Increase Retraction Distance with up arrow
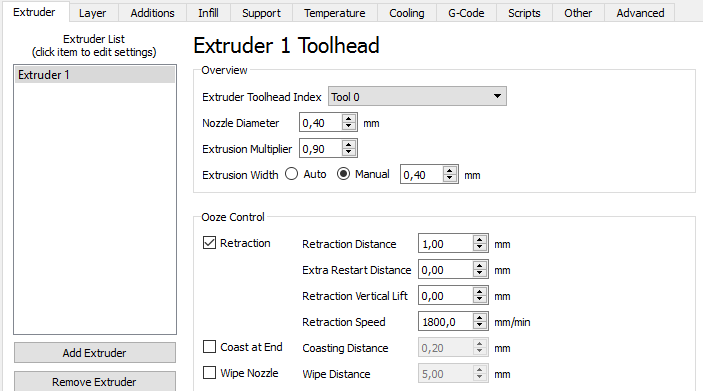The height and width of the screenshot is (391, 703). point(480,239)
